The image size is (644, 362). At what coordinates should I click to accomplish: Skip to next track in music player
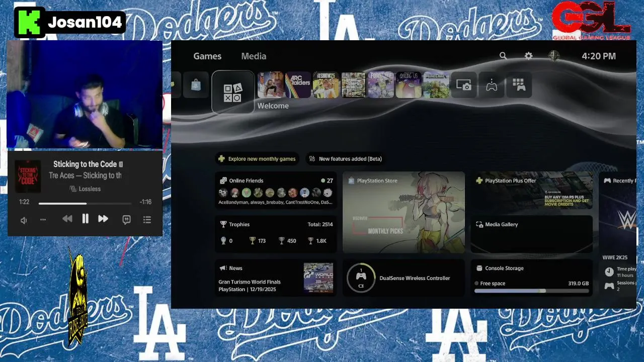(103, 219)
